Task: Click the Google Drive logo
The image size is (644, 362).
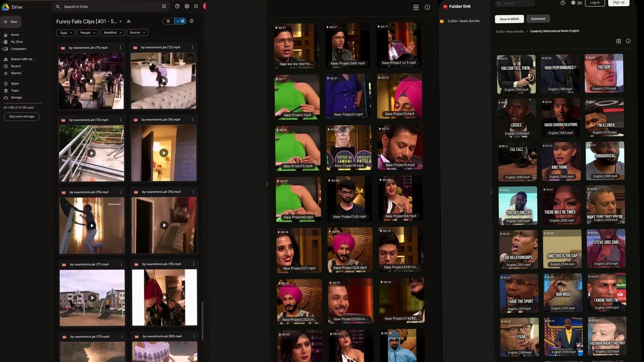Action: click(x=6, y=7)
